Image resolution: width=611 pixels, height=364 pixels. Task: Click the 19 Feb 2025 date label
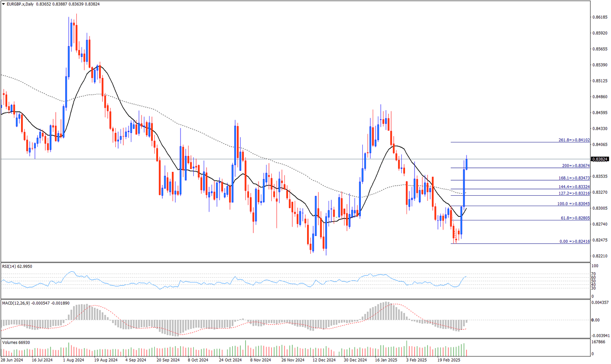[x=449, y=360]
